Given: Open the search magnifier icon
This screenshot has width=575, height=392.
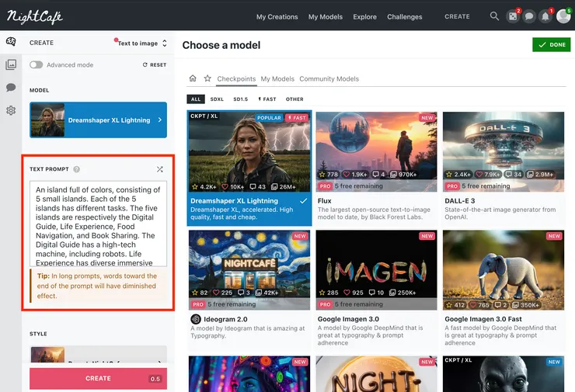Looking at the screenshot, I should coord(494,16).
